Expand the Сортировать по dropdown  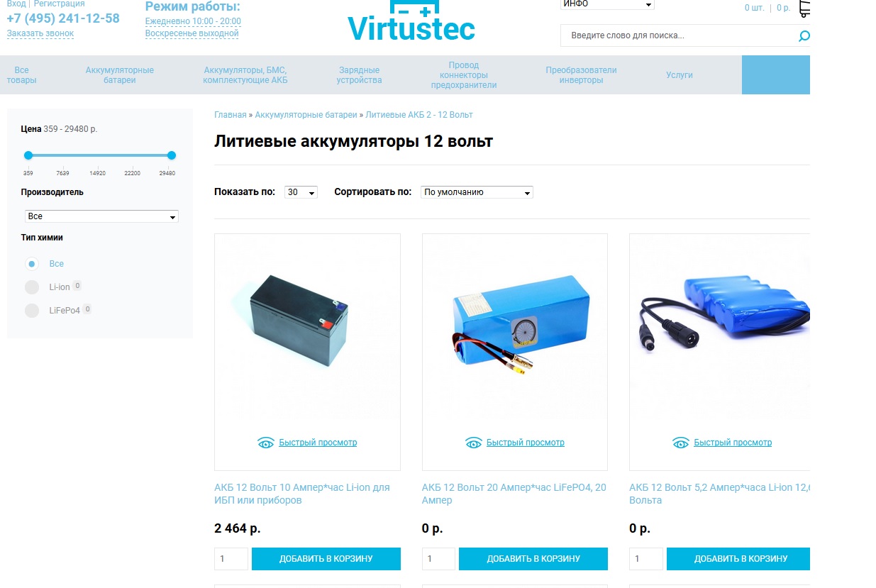click(x=477, y=192)
